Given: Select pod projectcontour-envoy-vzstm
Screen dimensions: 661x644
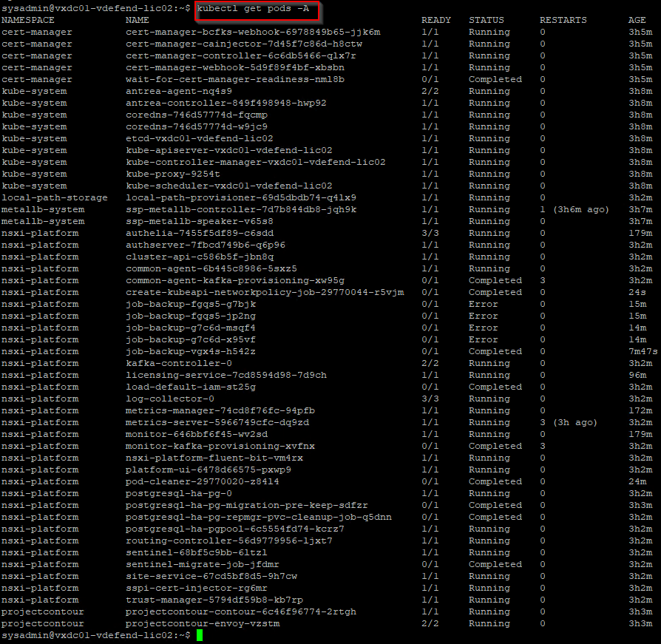Looking at the screenshot, I should (x=203, y=623).
